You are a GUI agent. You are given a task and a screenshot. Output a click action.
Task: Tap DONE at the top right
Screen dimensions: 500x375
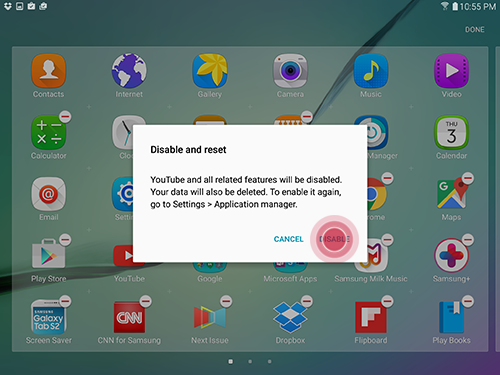click(475, 29)
